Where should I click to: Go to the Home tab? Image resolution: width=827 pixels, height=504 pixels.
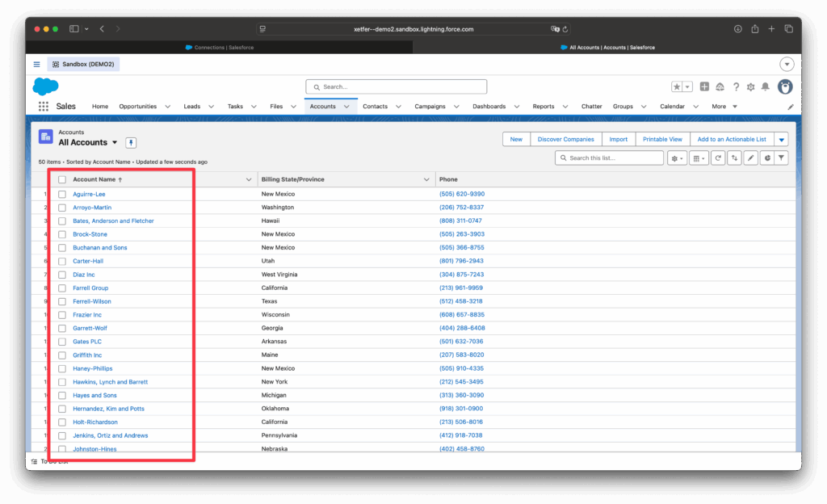[x=100, y=107]
